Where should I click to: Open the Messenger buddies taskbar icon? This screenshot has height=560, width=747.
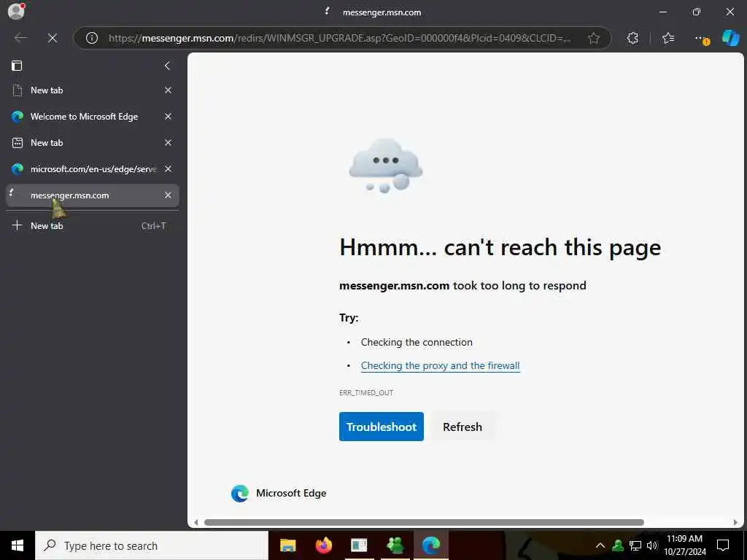395,545
